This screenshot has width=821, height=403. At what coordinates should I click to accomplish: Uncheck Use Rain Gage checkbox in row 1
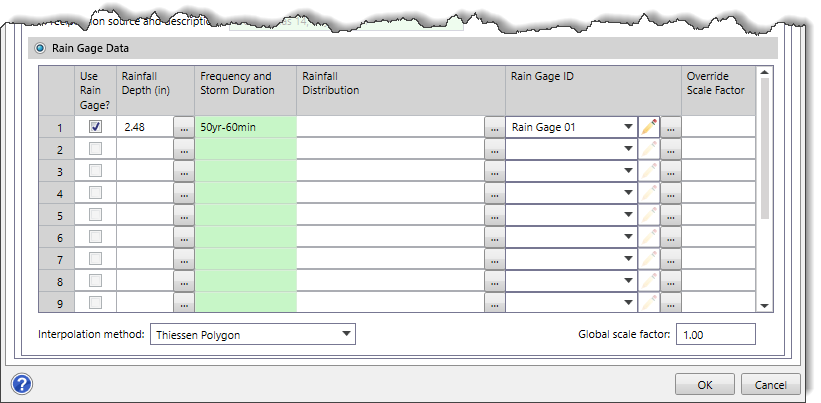[96, 127]
